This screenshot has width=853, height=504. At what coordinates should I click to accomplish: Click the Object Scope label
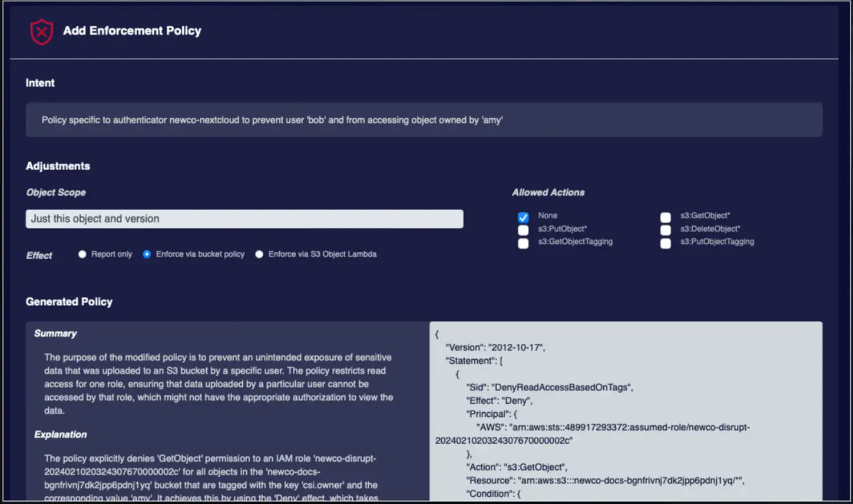point(56,193)
